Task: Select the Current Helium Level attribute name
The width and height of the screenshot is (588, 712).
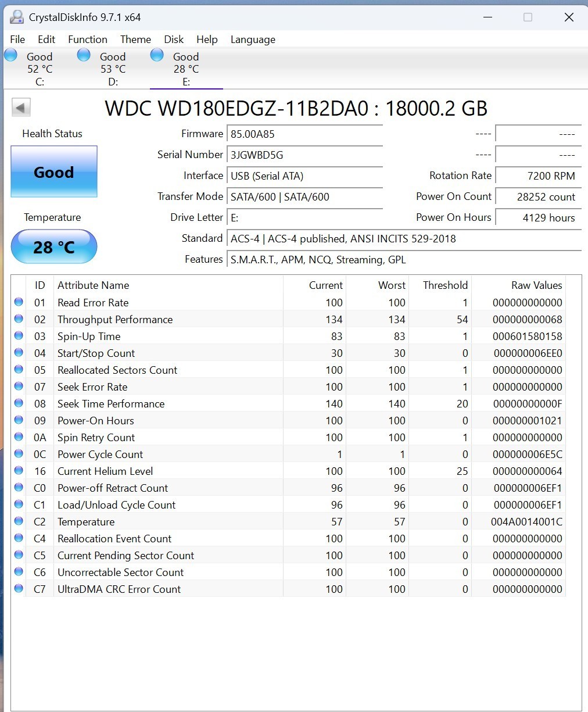Action: (x=105, y=471)
